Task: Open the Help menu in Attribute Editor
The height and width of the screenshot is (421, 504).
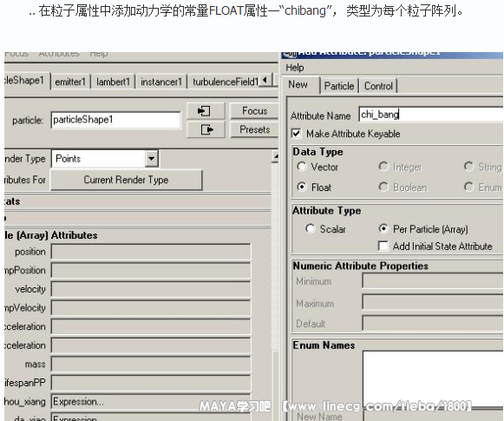Action: [99, 54]
